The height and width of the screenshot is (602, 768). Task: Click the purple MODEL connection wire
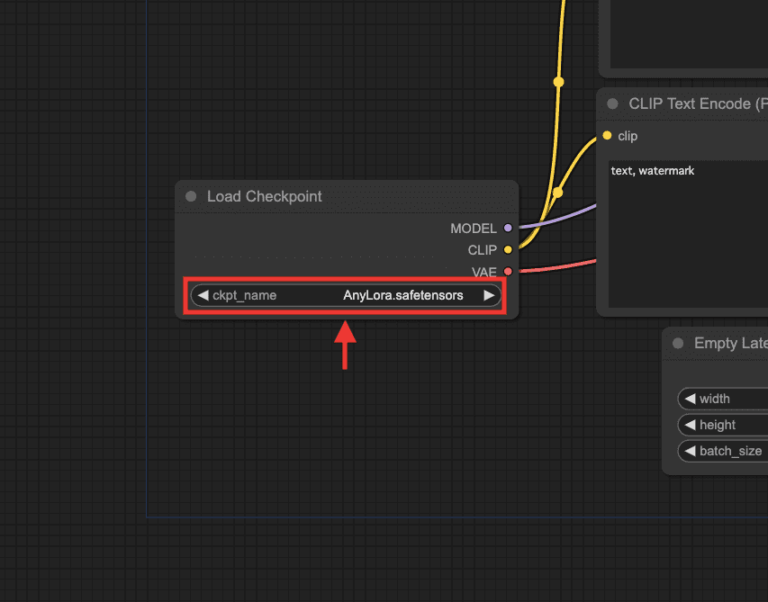pos(560,217)
